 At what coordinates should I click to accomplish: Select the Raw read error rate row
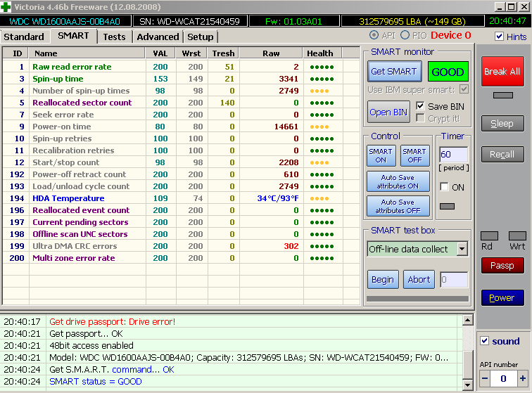[x=181, y=67]
